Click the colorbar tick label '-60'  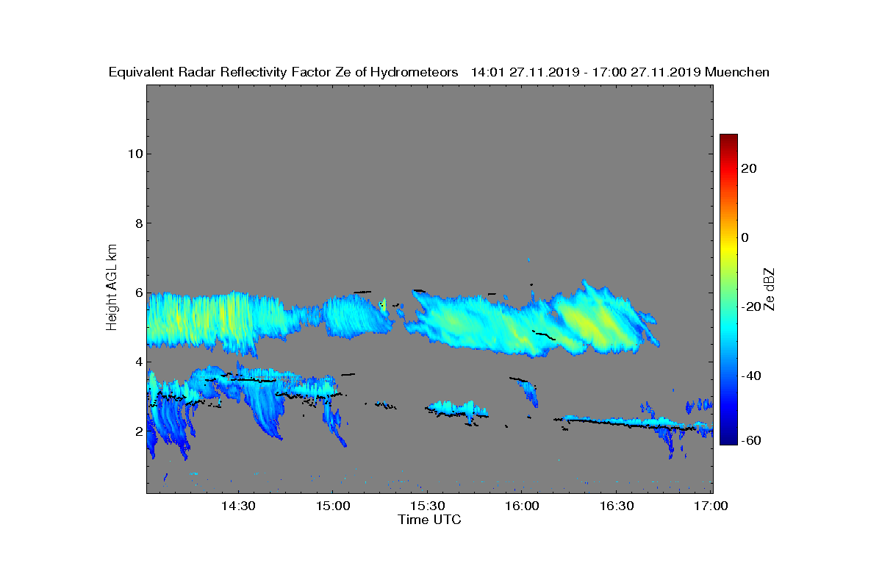751,440
